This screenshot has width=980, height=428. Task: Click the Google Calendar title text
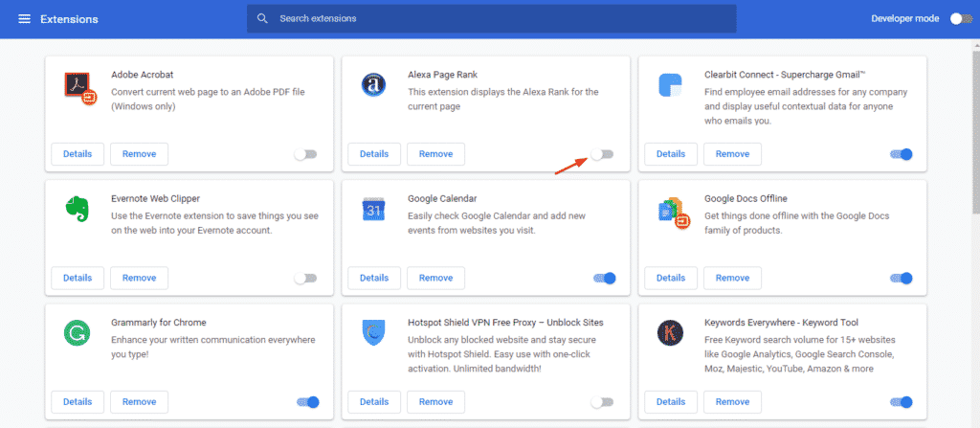coord(442,198)
